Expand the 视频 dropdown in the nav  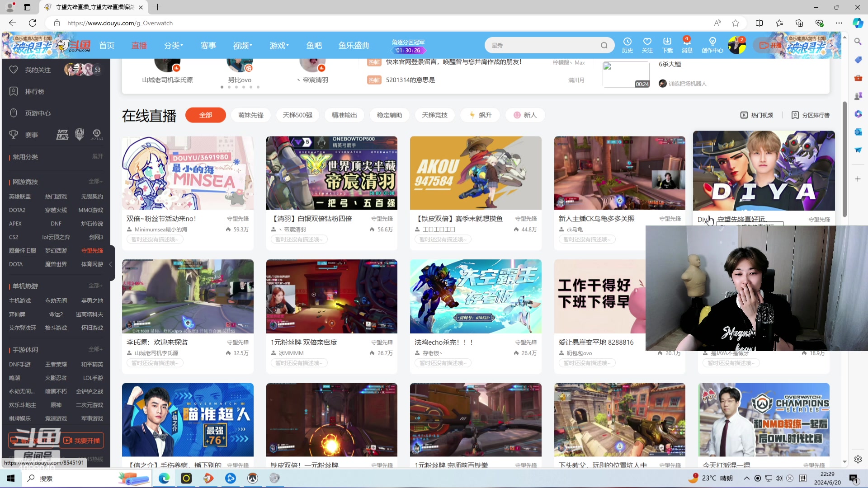click(243, 45)
